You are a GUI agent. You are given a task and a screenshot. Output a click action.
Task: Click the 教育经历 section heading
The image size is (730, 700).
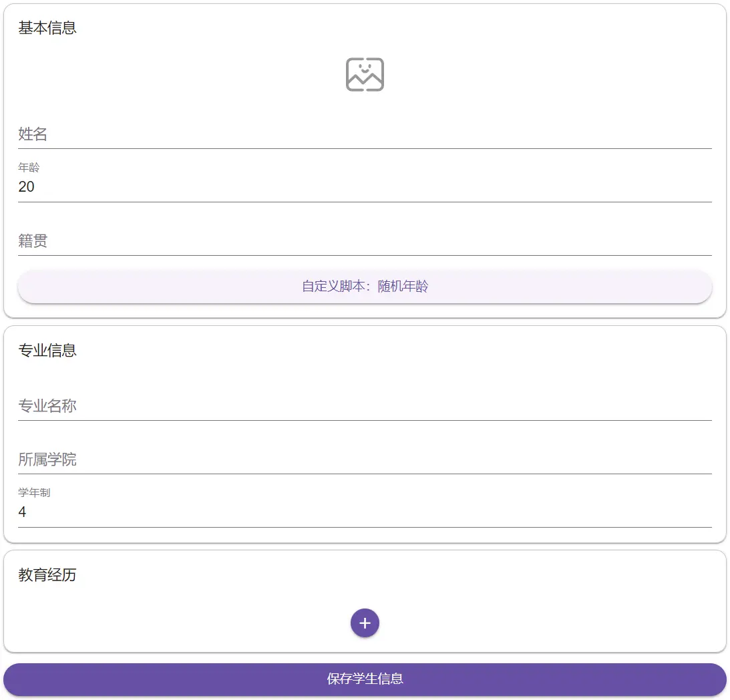(x=47, y=574)
